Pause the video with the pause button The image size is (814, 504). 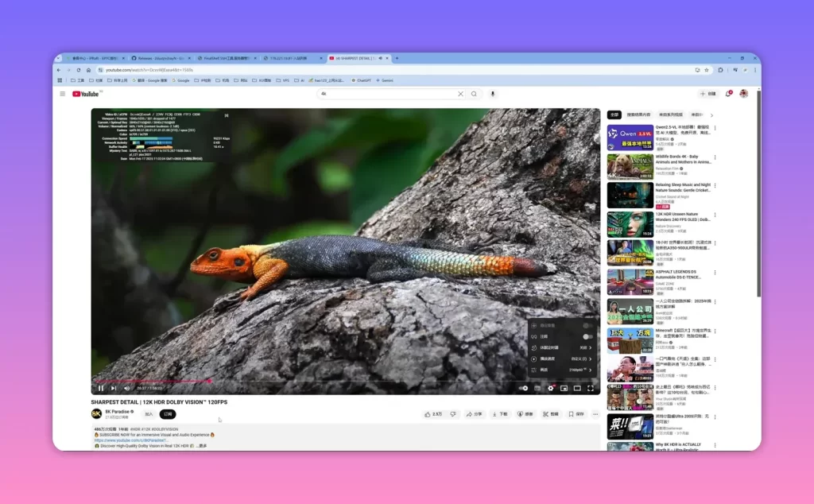click(101, 388)
